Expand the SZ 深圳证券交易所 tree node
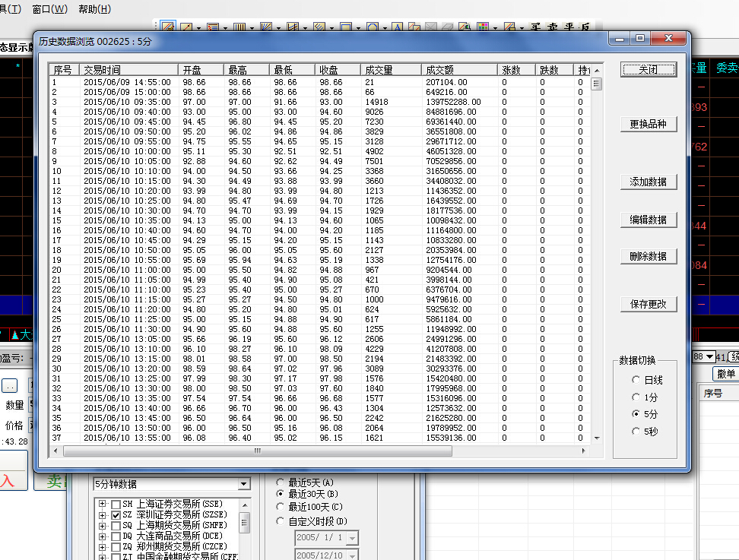The image size is (739, 560). [103, 515]
